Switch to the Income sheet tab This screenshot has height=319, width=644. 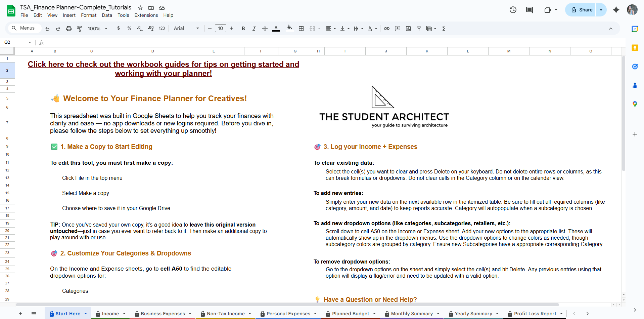click(110, 314)
